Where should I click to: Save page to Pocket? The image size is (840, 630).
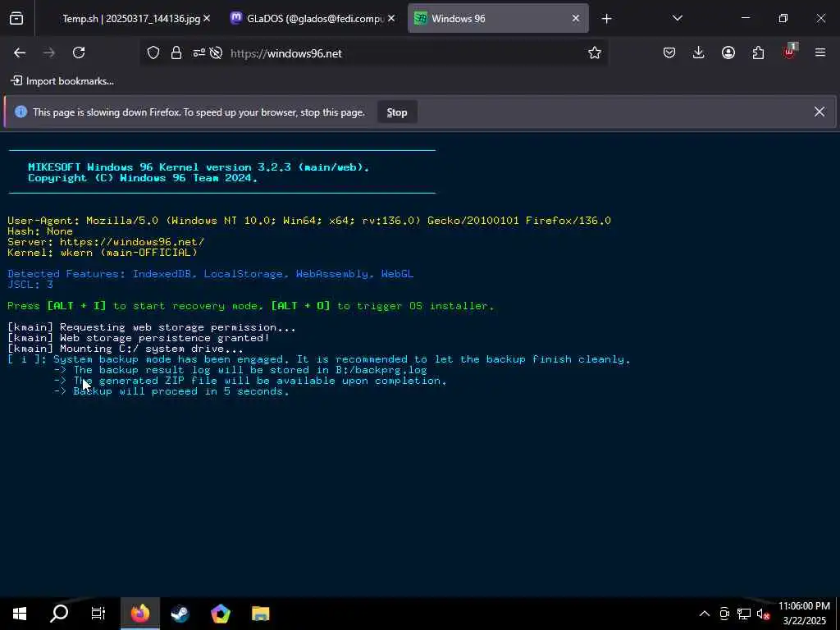click(x=669, y=52)
